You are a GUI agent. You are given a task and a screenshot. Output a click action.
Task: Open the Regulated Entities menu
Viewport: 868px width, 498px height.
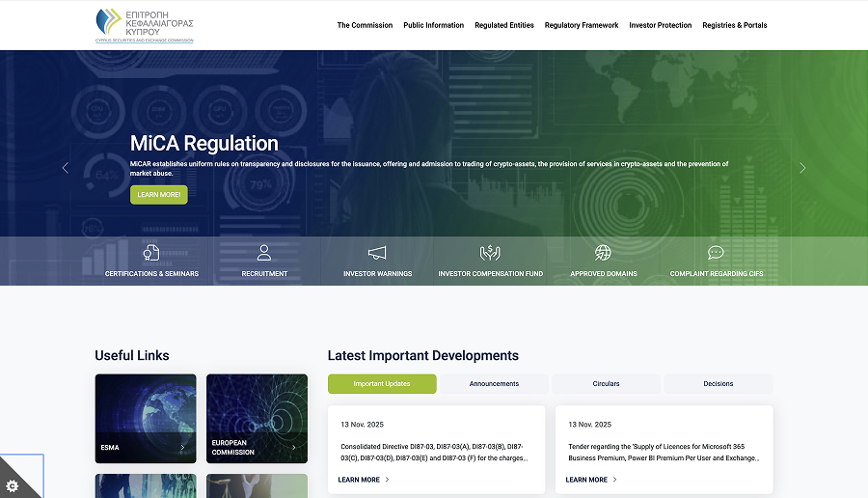pyautogui.click(x=504, y=25)
